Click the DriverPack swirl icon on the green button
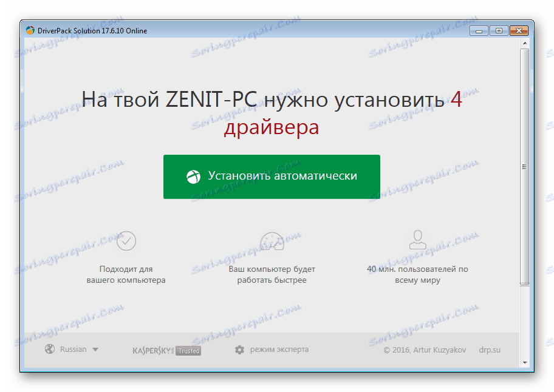Image resolution: width=554 pixels, height=392 pixels. tap(194, 177)
